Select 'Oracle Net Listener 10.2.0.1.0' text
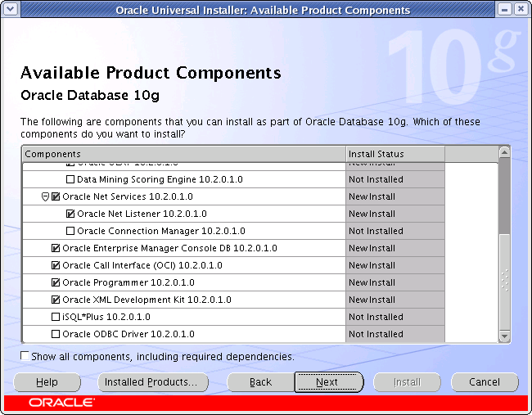This screenshot has height=415, width=532. (142, 214)
